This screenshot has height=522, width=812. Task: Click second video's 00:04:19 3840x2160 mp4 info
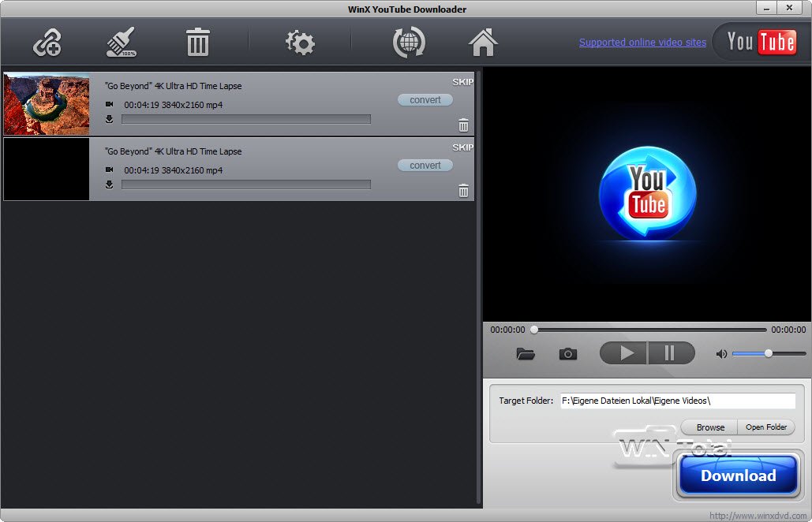pos(174,170)
